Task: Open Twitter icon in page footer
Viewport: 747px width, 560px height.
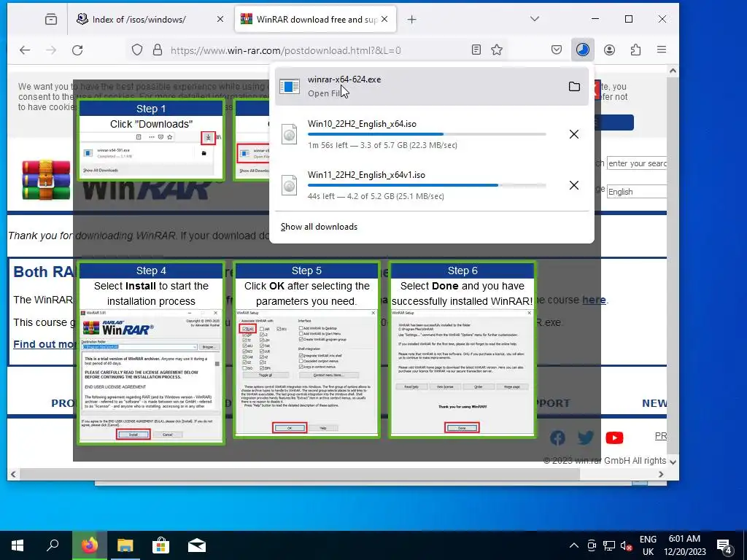Action: pos(586,437)
